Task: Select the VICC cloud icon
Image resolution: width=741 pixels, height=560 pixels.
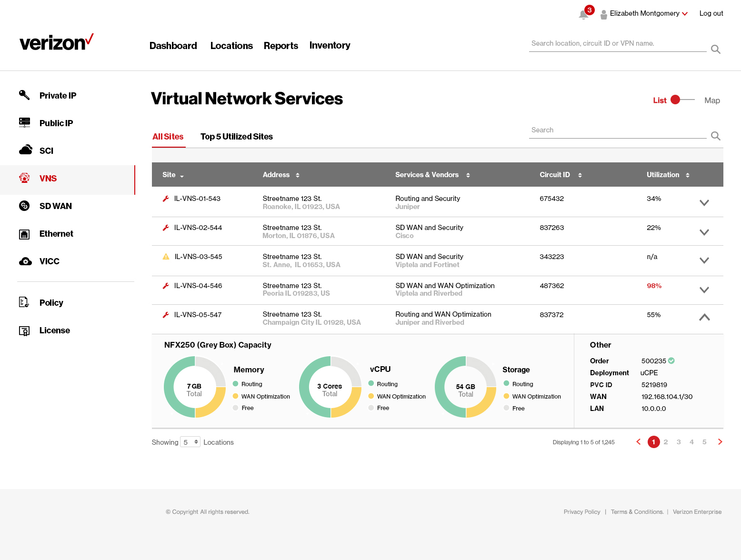Action: pyautogui.click(x=25, y=261)
